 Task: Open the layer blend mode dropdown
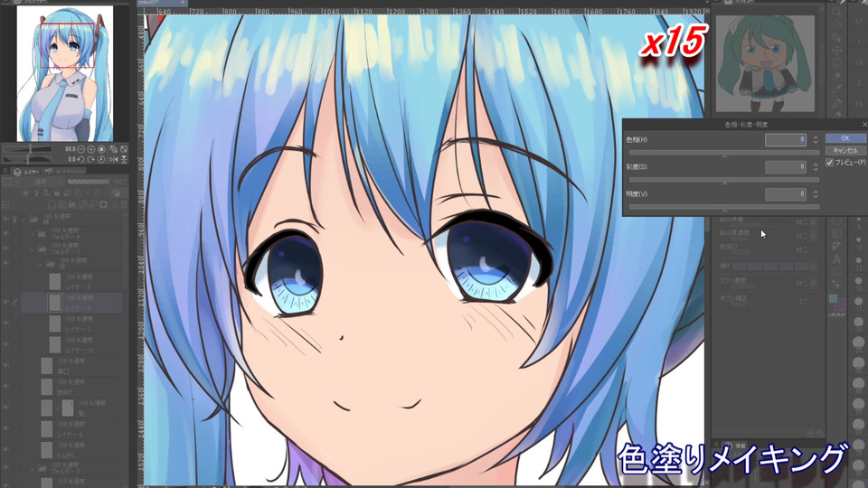pos(43,182)
